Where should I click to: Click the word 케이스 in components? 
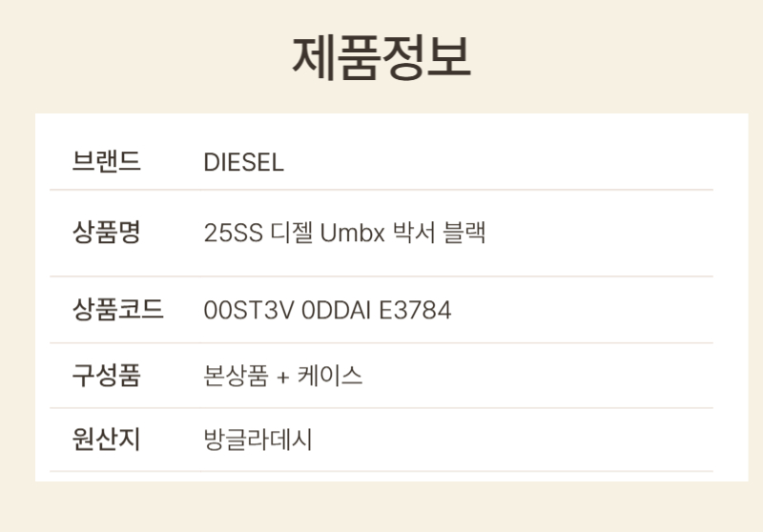331,377
